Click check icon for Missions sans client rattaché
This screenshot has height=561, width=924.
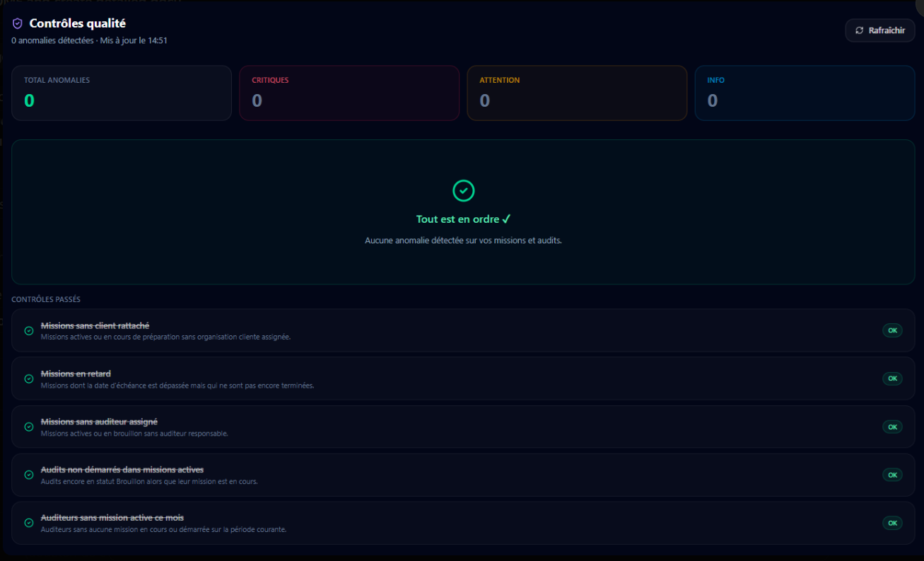tap(29, 330)
